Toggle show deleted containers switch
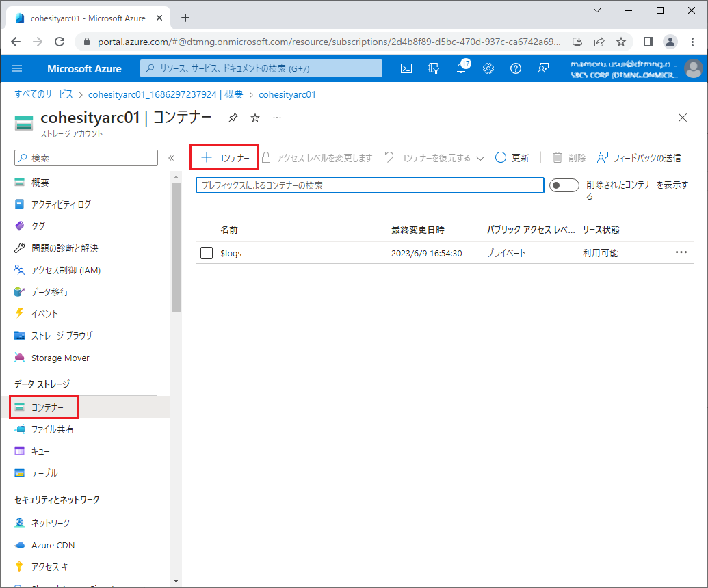 [x=564, y=185]
